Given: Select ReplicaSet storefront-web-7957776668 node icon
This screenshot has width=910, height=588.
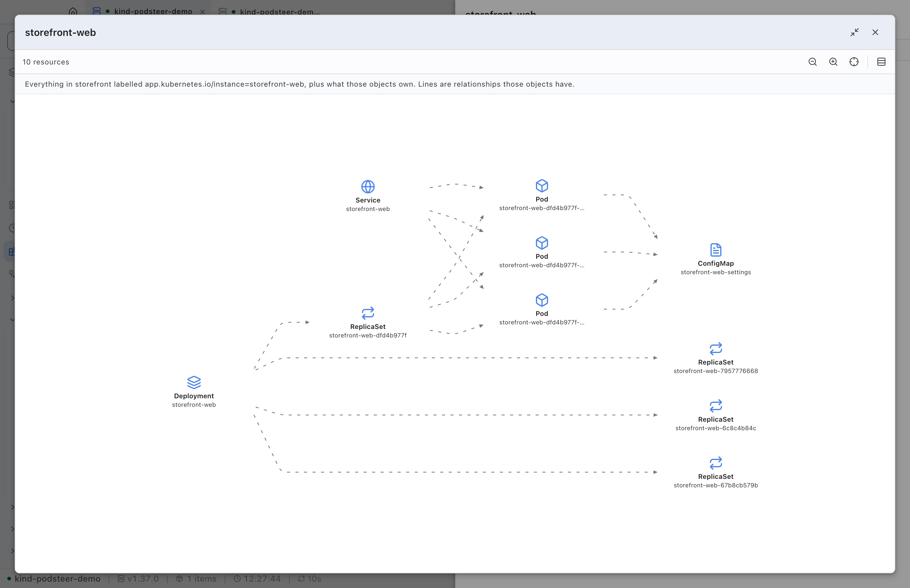Looking at the screenshot, I should click(x=716, y=349).
